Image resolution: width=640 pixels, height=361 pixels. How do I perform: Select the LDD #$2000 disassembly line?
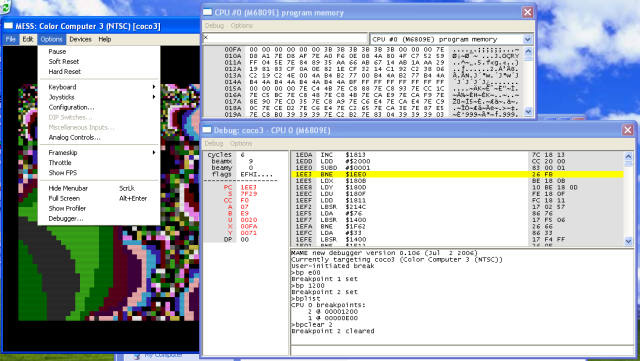click(458, 161)
